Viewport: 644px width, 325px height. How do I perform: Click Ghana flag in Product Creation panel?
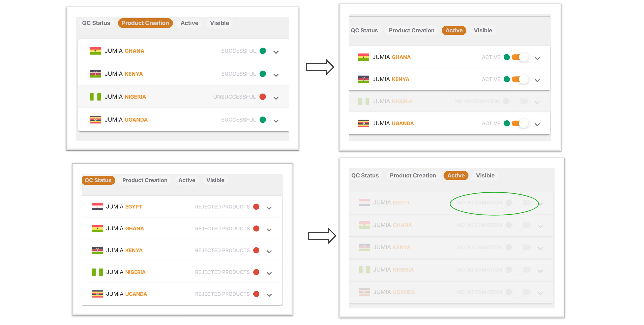(95, 51)
